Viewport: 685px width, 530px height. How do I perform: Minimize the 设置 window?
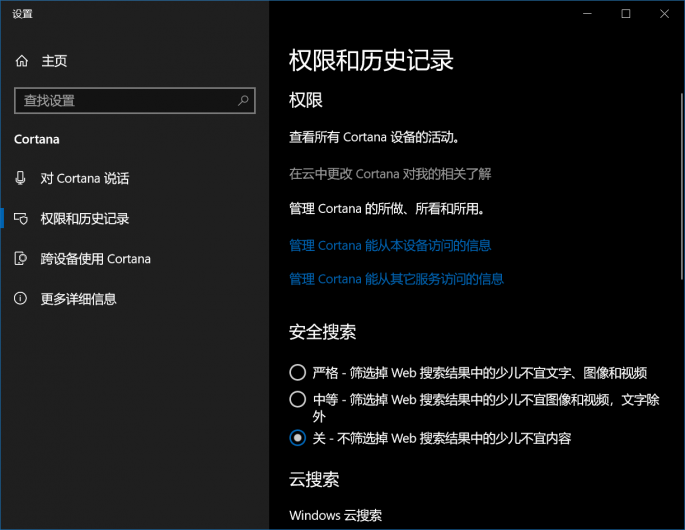[x=588, y=14]
